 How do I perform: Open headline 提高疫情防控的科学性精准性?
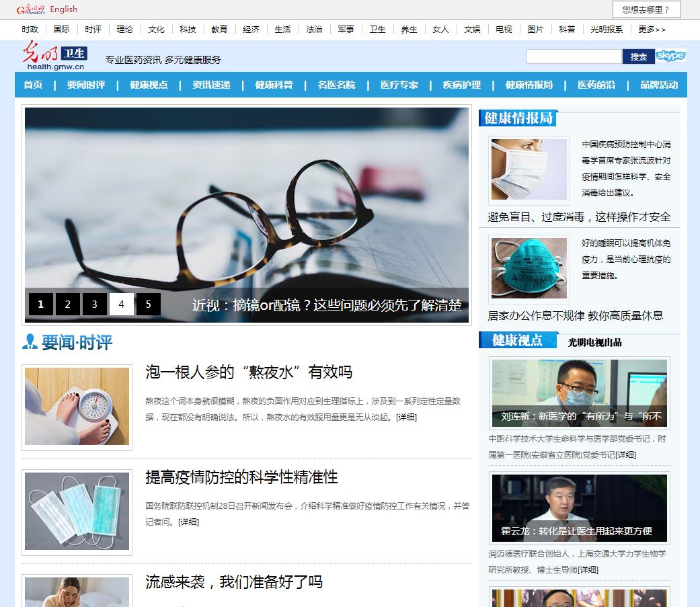[x=241, y=477]
